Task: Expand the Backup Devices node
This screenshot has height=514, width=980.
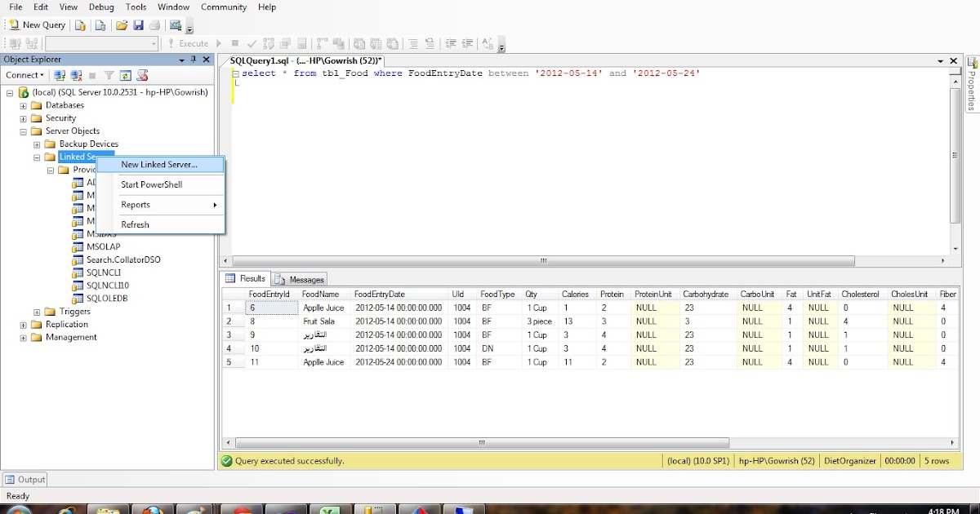Action: pos(38,144)
